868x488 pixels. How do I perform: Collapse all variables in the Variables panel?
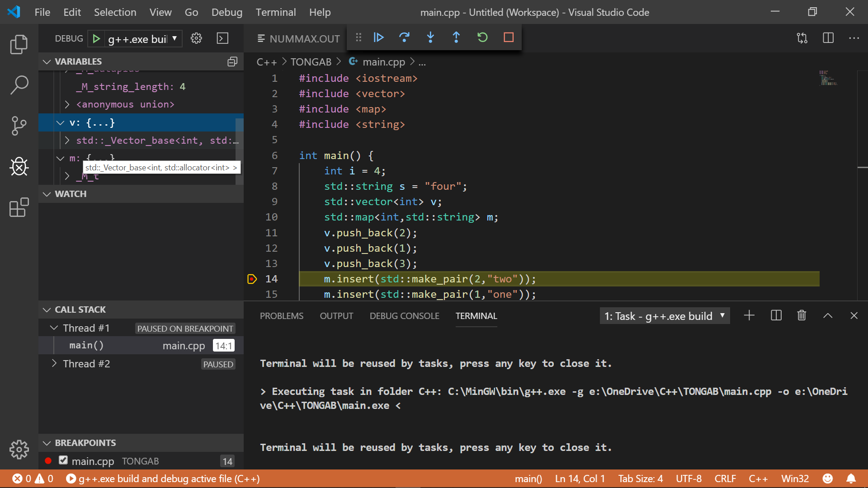232,61
